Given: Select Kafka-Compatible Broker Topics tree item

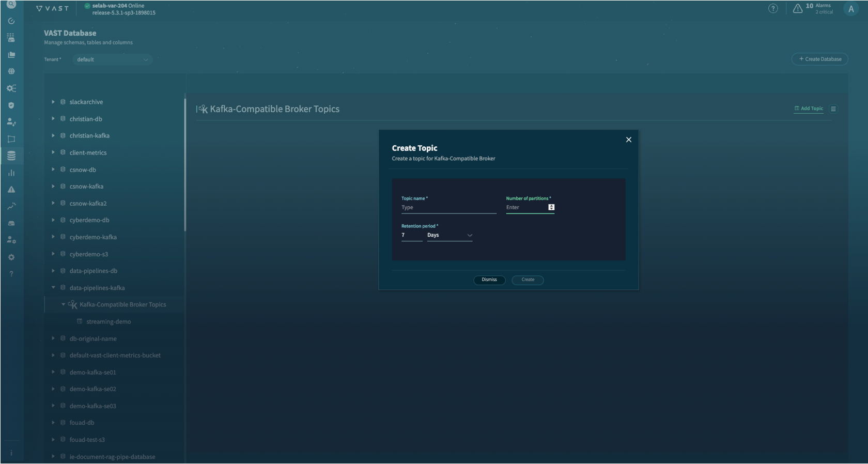Looking at the screenshot, I should (x=122, y=305).
